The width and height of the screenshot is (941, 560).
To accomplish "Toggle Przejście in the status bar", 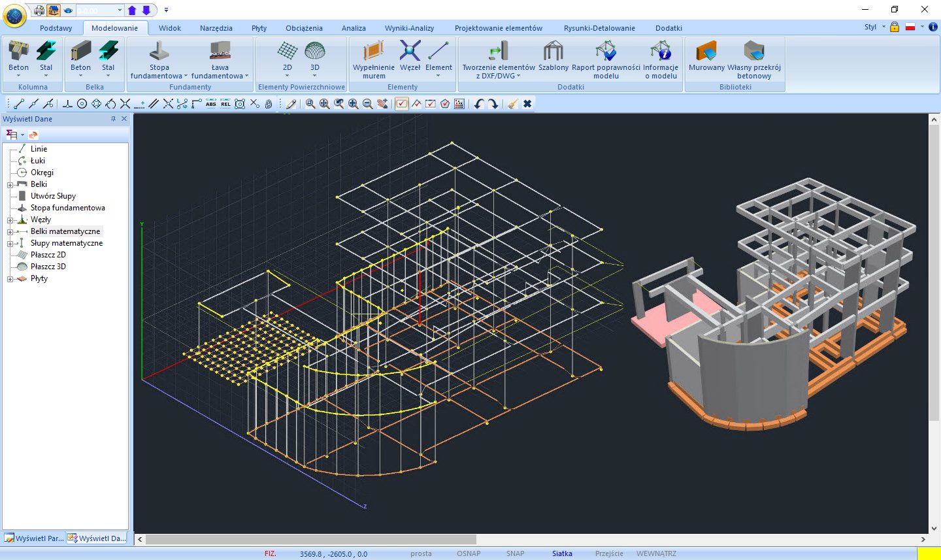I will tap(609, 554).
